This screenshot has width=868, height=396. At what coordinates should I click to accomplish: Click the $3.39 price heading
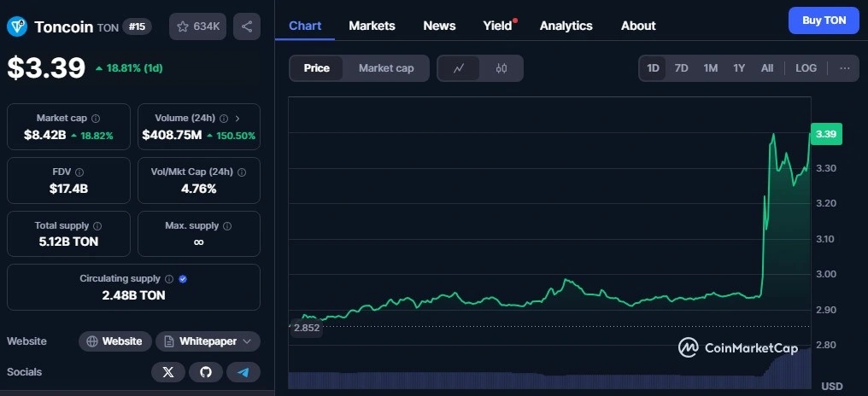coord(46,68)
